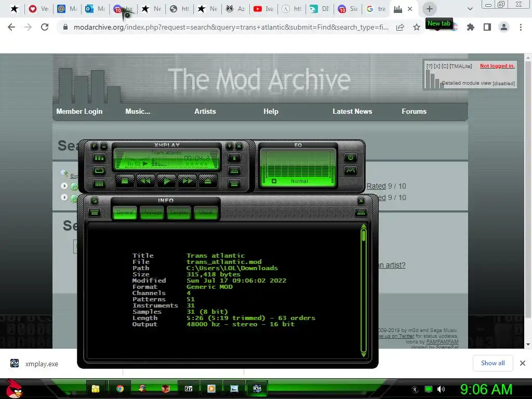The image size is (532, 399).
Task: Open XMPlay top-left options corner icon
Action: tap(95, 146)
